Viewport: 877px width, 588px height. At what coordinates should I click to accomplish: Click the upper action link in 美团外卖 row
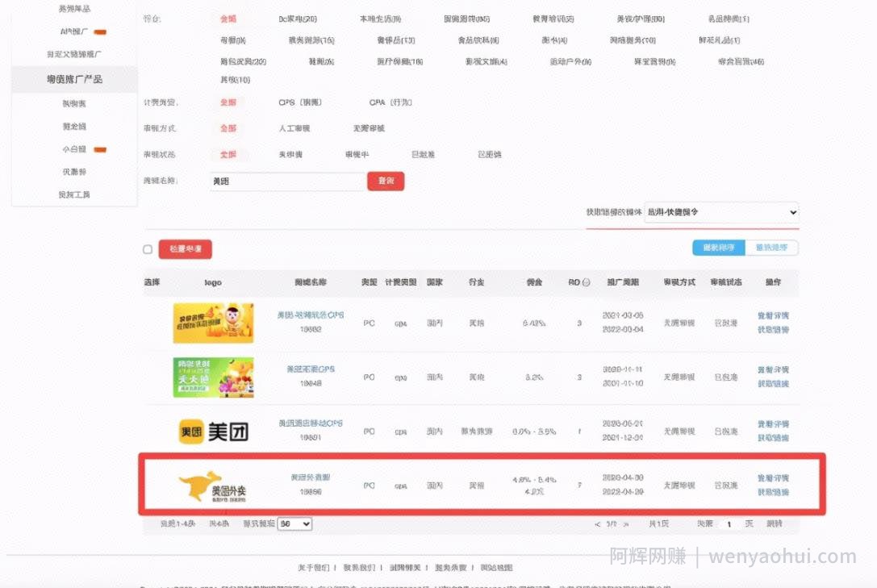click(x=773, y=478)
